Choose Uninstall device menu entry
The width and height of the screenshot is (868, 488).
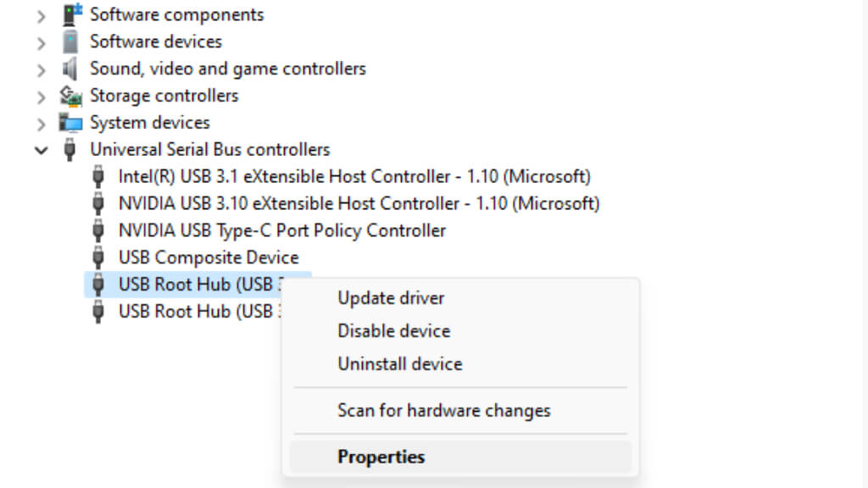[399, 364]
